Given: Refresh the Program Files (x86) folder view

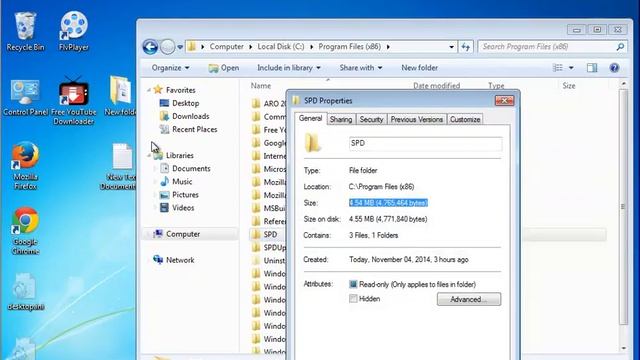Looking at the screenshot, I should (x=466, y=47).
